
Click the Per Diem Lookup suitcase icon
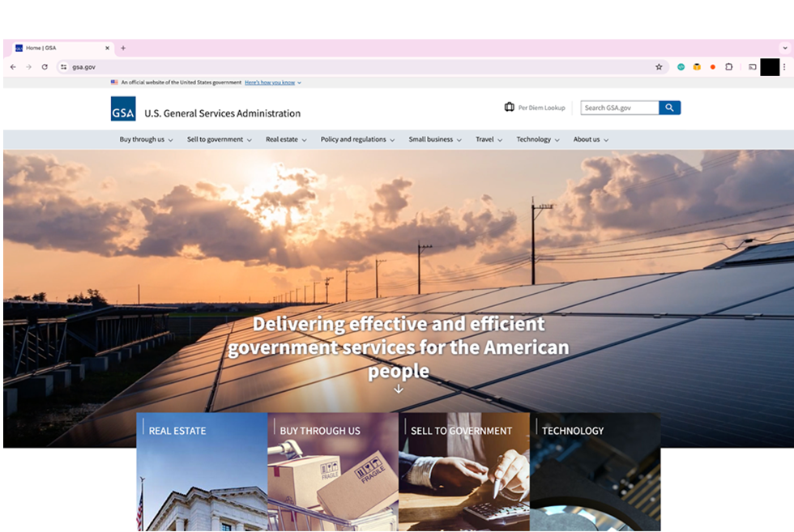pos(510,108)
